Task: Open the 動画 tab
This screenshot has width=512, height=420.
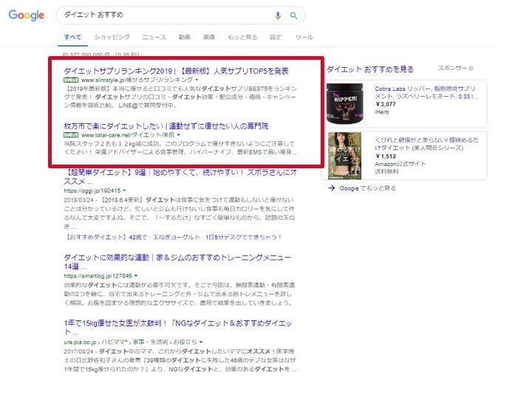Action: (x=185, y=37)
